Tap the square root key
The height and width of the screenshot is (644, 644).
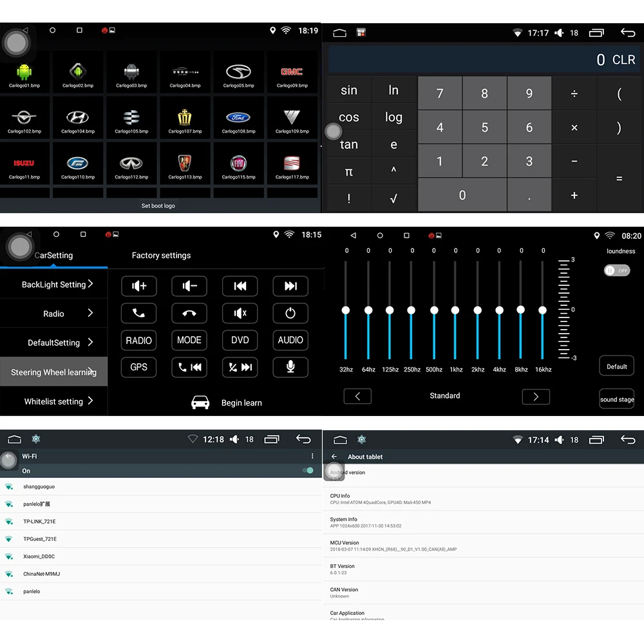click(393, 198)
